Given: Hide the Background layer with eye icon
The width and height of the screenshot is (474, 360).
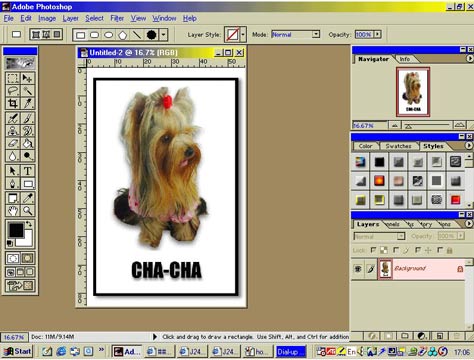Looking at the screenshot, I should [358, 268].
